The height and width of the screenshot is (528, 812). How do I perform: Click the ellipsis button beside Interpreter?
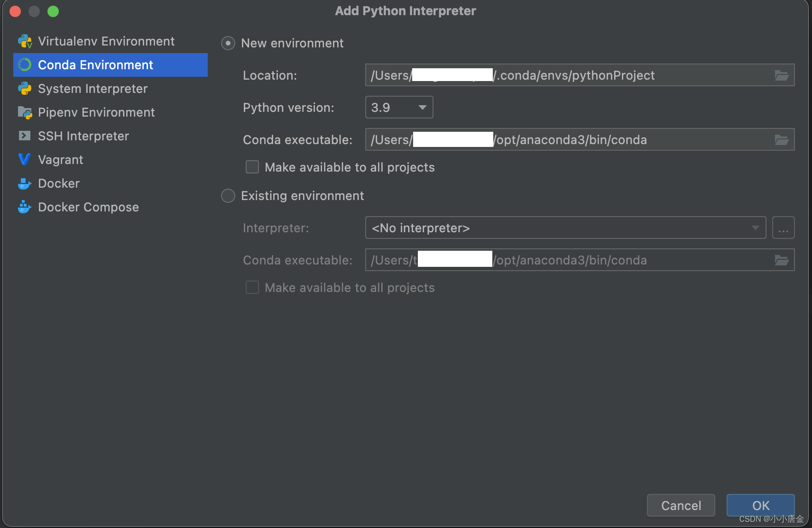pyautogui.click(x=784, y=228)
